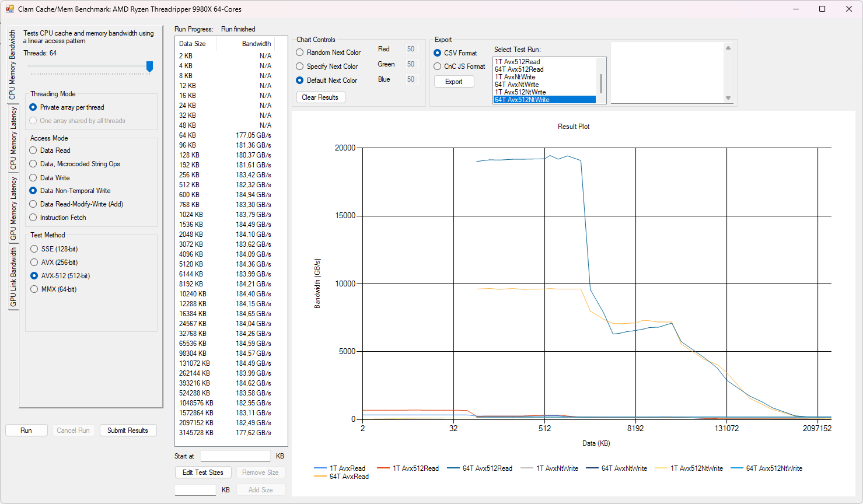Choose CSV Format for export
Viewport: 863px width, 504px height.
pyautogui.click(x=455, y=53)
